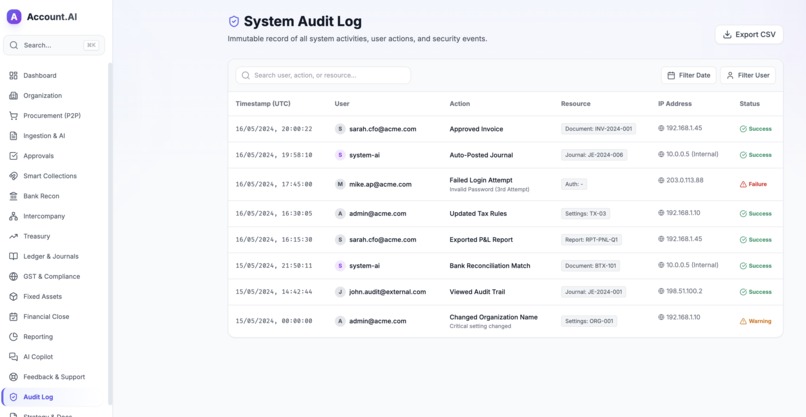Focus the search user, action, or resource field
Screen dimensions: 806x417
(x=323, y=75)
